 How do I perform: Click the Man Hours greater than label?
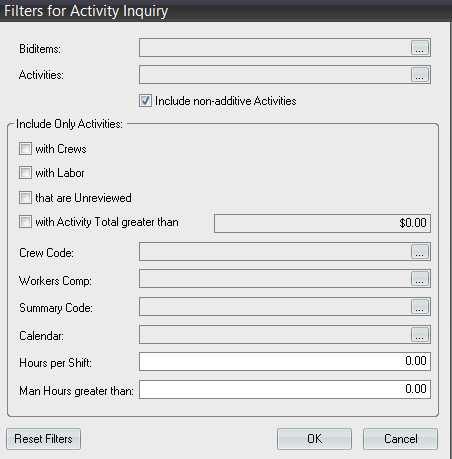point(76,391)
